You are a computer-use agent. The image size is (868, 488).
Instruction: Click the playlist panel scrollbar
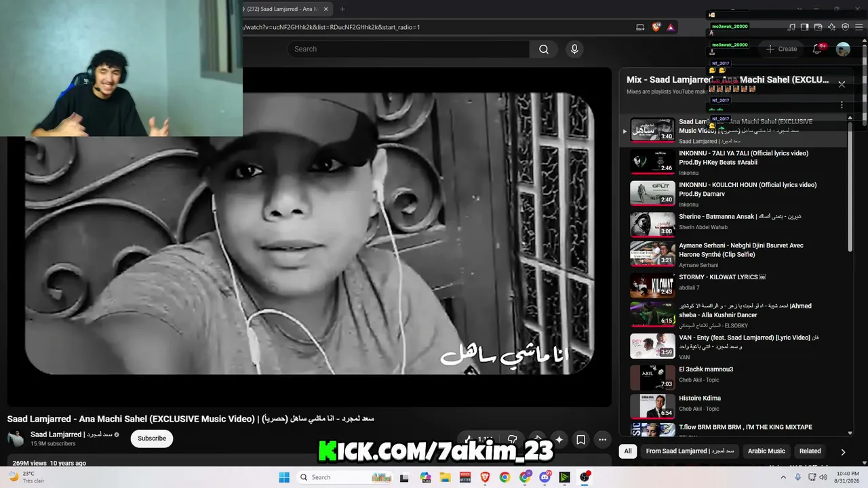pos(850,186)
